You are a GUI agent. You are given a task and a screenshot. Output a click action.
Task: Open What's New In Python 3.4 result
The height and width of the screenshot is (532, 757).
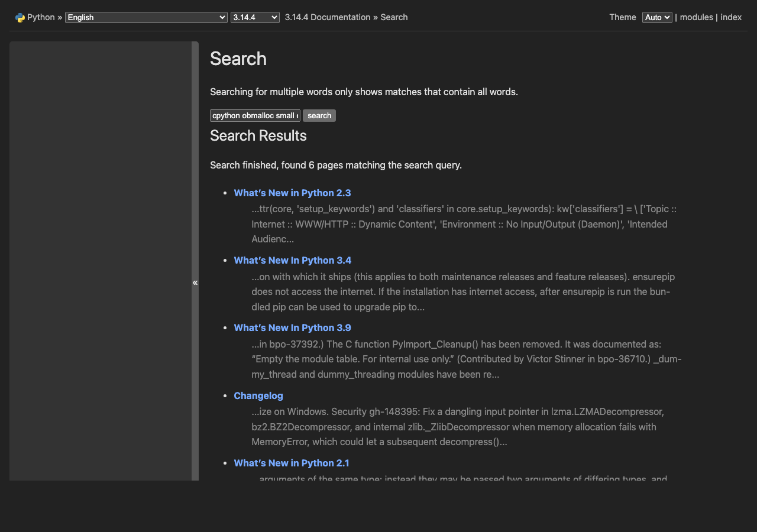point(292,261)
